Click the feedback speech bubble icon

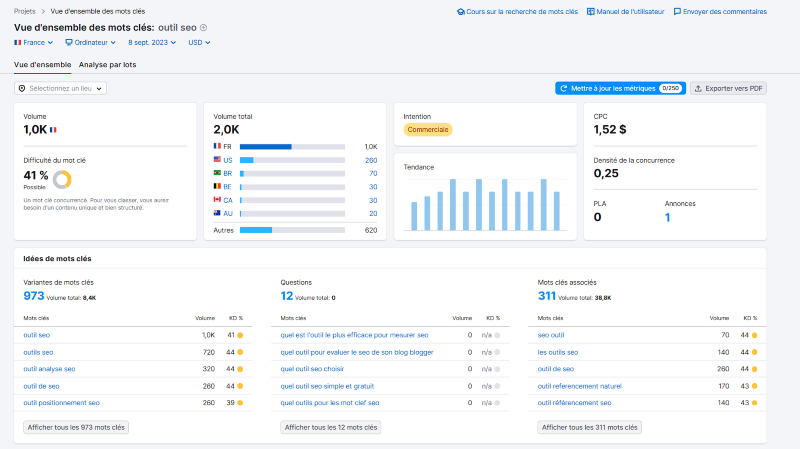point(677,11)
